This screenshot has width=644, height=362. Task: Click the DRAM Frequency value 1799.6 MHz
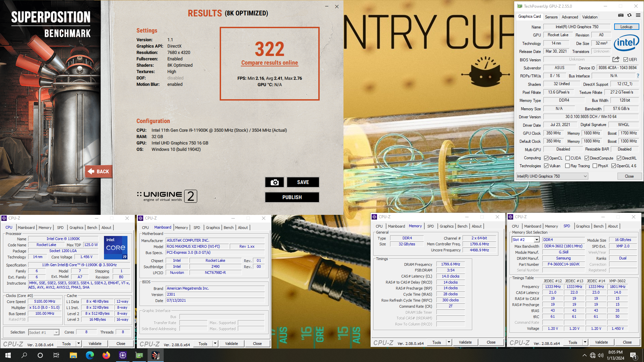[450, 264]
